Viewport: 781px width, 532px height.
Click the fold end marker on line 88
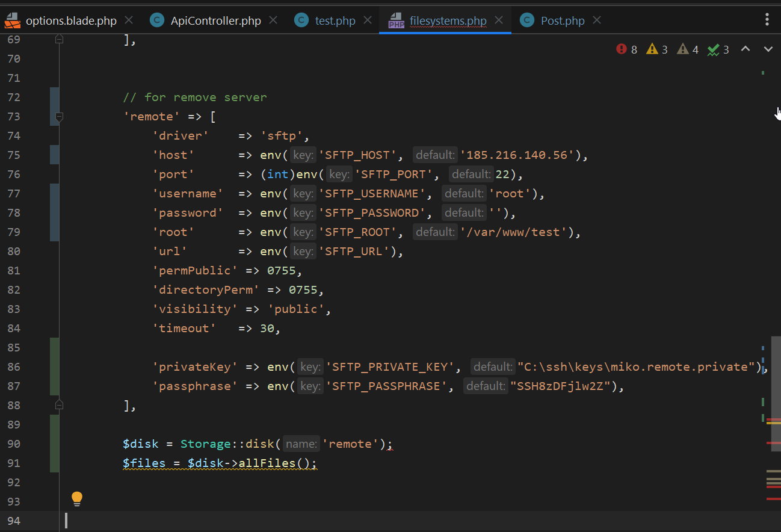[59, 405]
